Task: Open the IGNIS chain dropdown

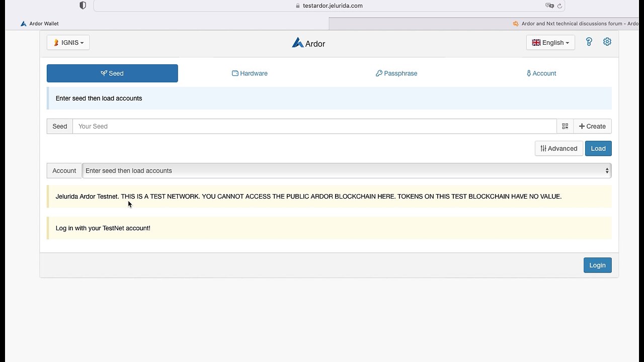Action: pos(68,43)
